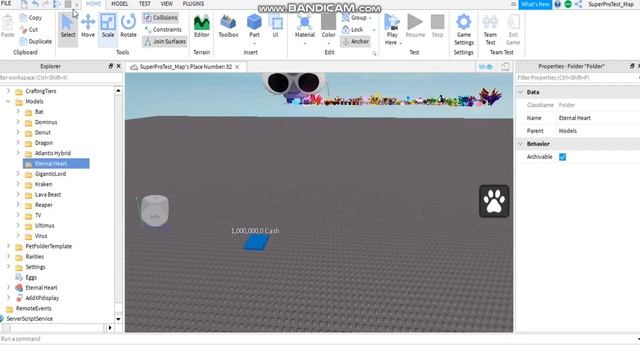Screen dimensions: 640x360
Task: Toggle Anchor on the selection
Action: pos(356,42)
